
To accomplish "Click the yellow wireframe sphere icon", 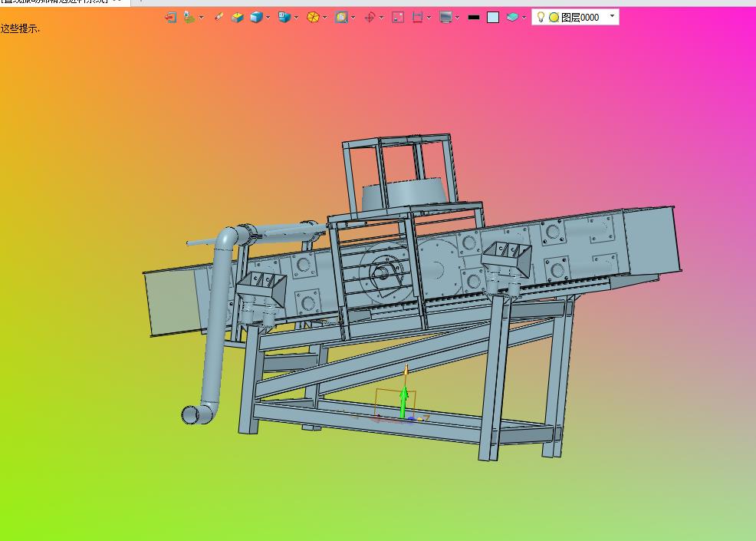I will (313, 18).
